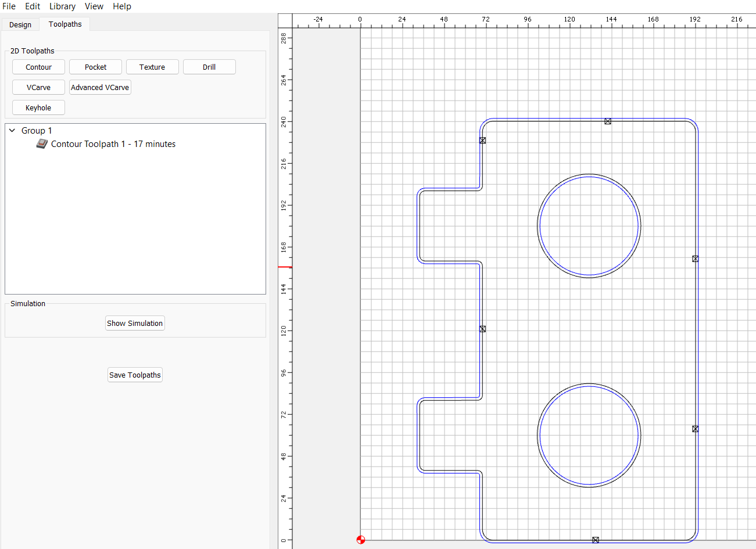Open the File menu
Image resolution: width=756 pixels, height=549 pixels.
9,6
